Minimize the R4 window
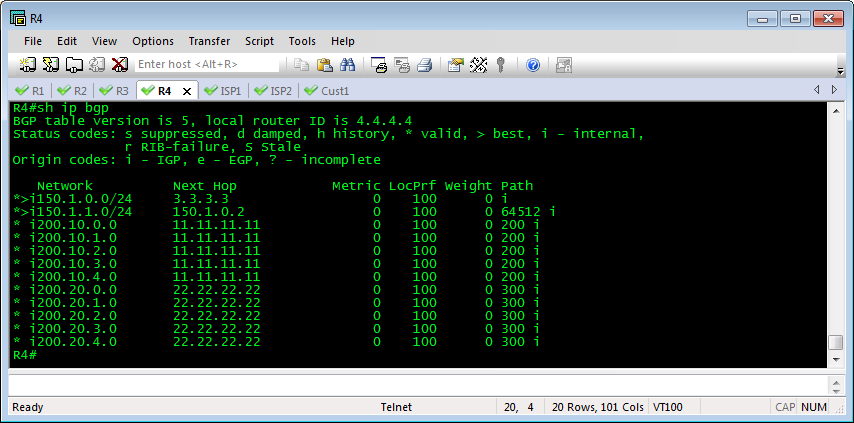854x423 pixels. click(762, 19)
